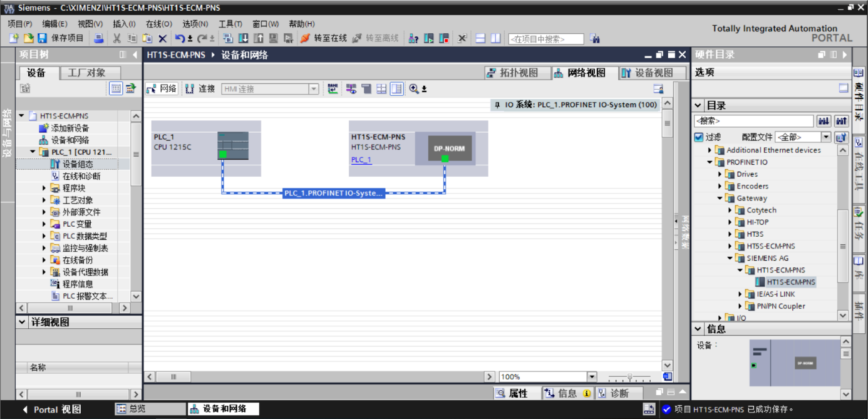The width and height of the screenshot is (868, 419).
Task: Uncheck the 过滤 filter checkbox
Action: tap(699, 137)
